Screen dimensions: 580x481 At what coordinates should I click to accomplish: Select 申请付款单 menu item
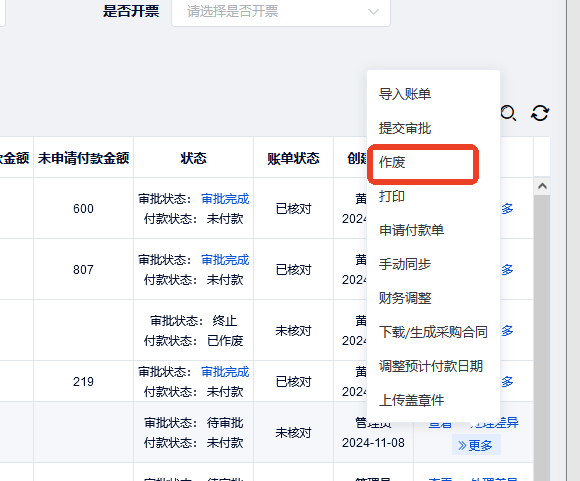coord(411,230)
